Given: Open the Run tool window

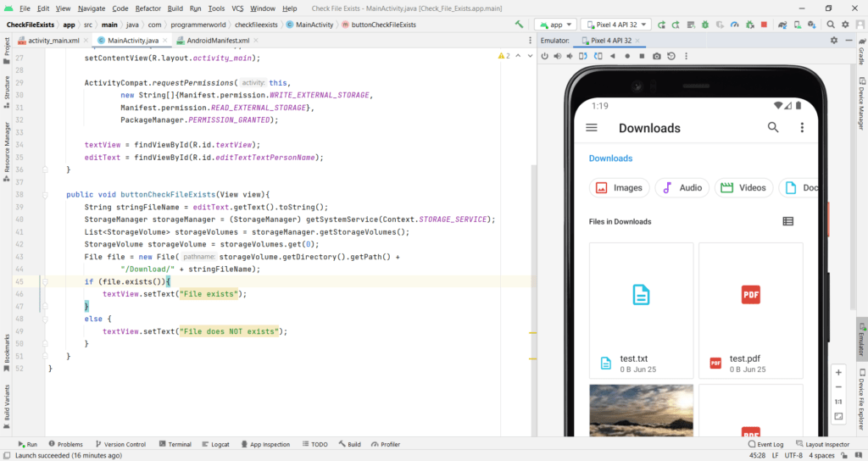Looking at the screenshot, I should (x=28, y=444).
